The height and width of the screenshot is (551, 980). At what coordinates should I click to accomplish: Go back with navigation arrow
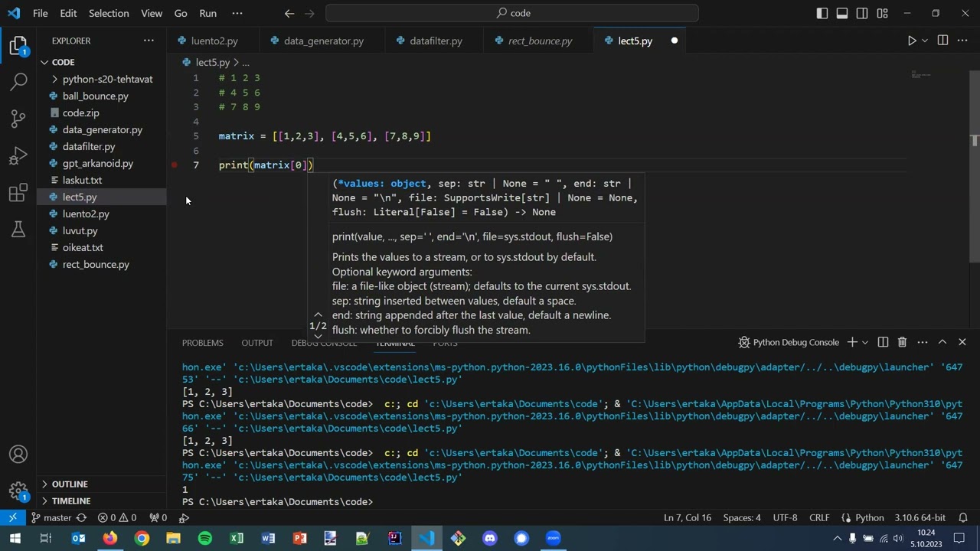tap(289, 13)
